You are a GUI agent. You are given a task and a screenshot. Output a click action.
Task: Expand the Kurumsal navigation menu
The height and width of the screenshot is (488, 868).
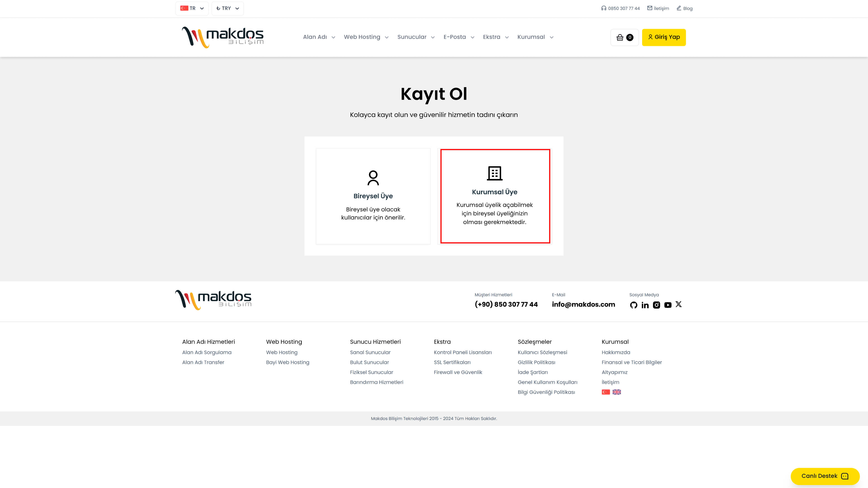point(535,37)
